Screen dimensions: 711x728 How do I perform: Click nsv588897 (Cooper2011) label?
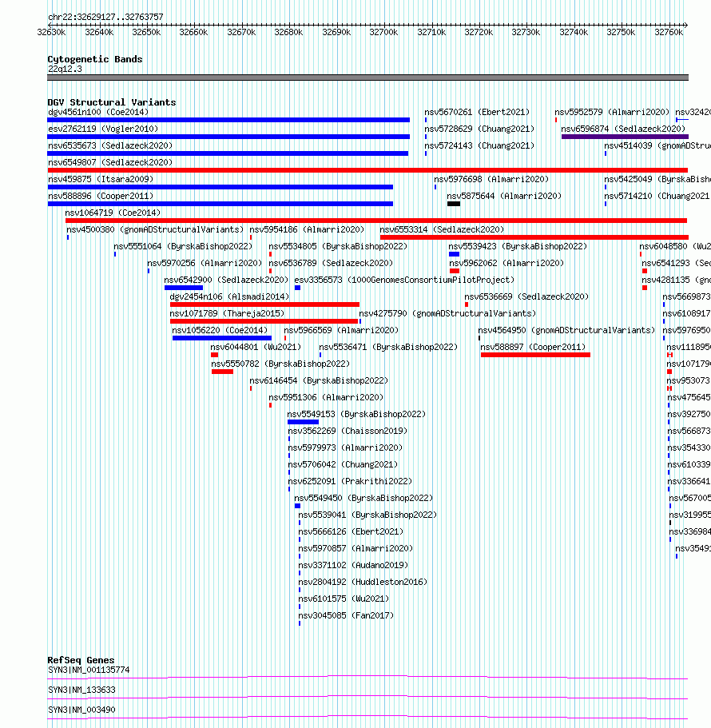click(x=533, y=347)
